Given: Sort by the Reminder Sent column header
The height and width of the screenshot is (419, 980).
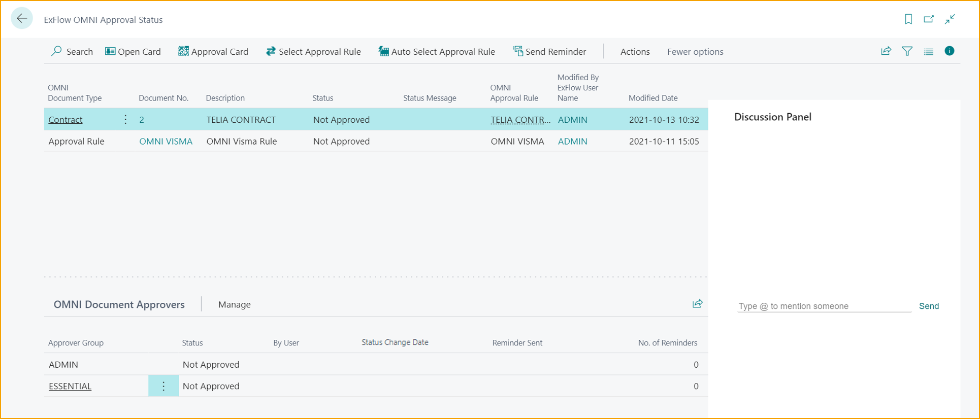Looking at the screenshot, I should [517, 343].
